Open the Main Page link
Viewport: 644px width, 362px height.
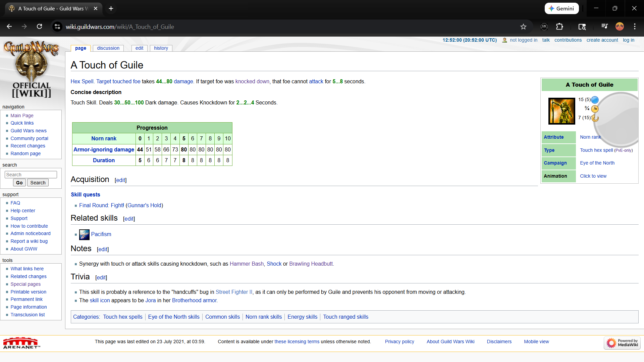pyautogui.click(x=22, y=116)
